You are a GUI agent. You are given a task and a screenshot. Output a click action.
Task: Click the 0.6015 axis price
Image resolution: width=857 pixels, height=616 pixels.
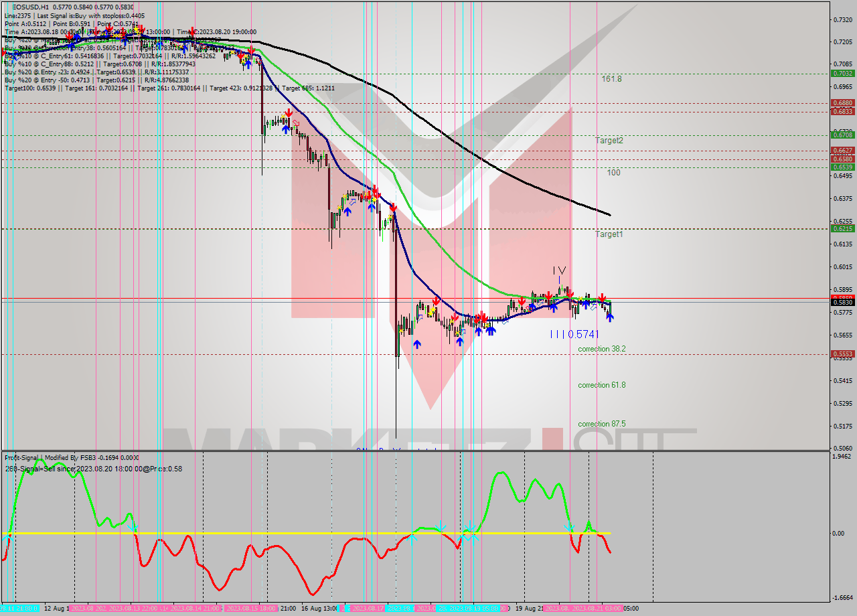point(842,266)
